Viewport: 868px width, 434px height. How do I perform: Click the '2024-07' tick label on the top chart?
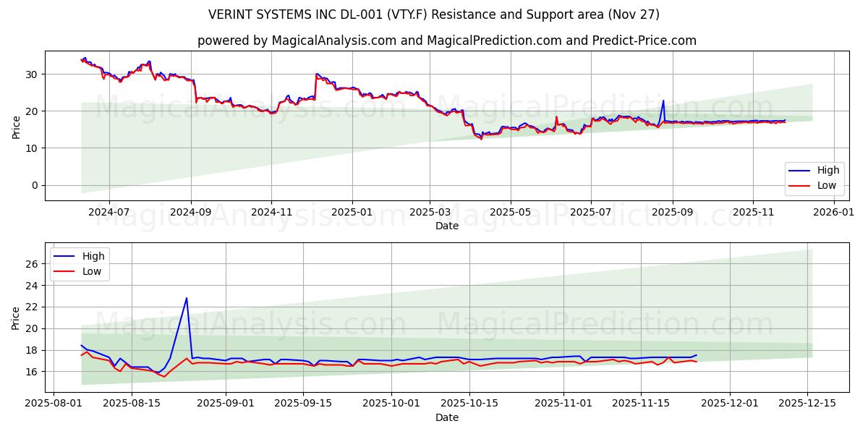[x=109, y=212]
